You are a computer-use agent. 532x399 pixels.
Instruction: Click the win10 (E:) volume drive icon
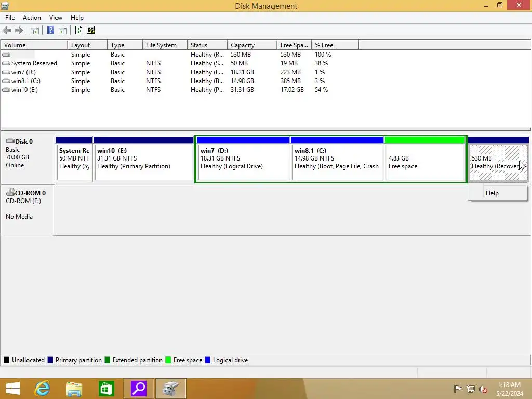[6, 89]
